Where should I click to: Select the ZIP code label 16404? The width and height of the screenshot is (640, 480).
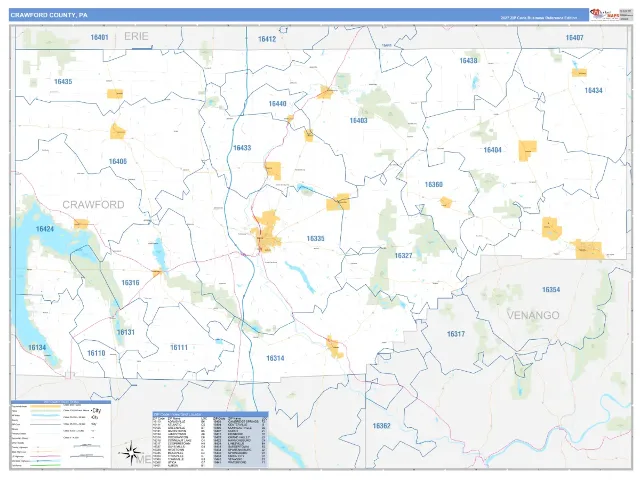click(x=492, y=150)
